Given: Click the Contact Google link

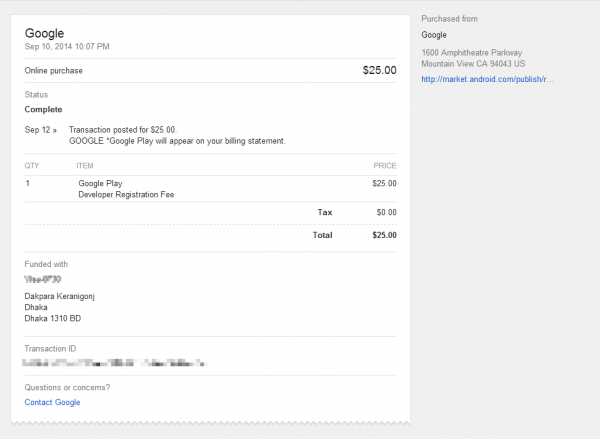Looking at the screenshot, I should 52,402.
